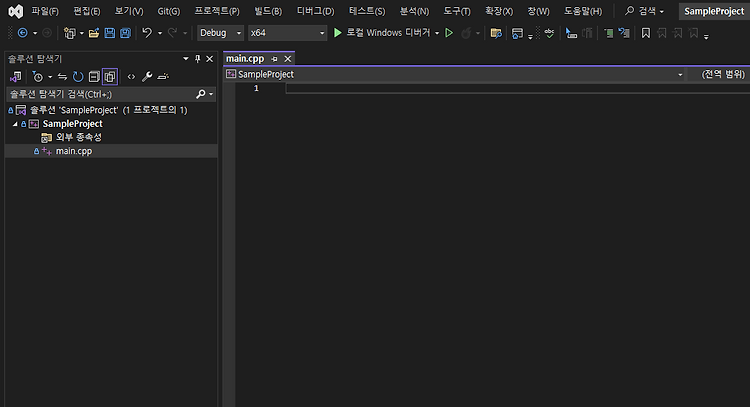
Task: Select the 외부 종속성 tree item
Action: click(78, 137)
